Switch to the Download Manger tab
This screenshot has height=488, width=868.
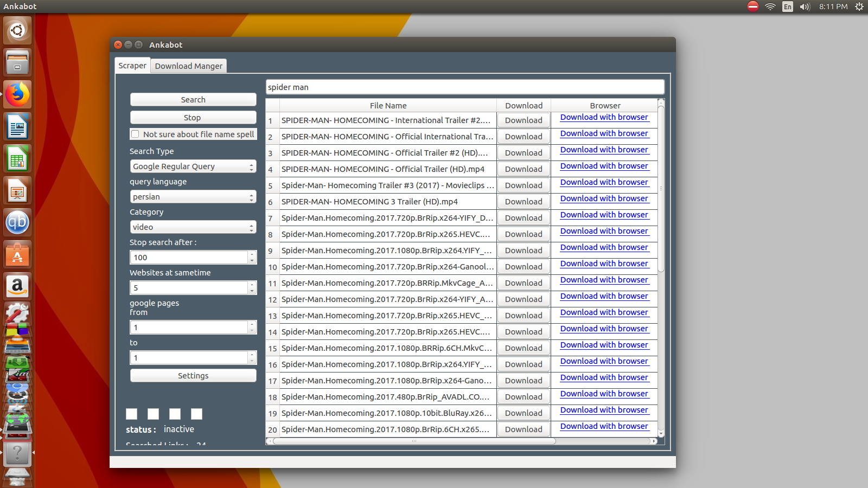[189, 66]
